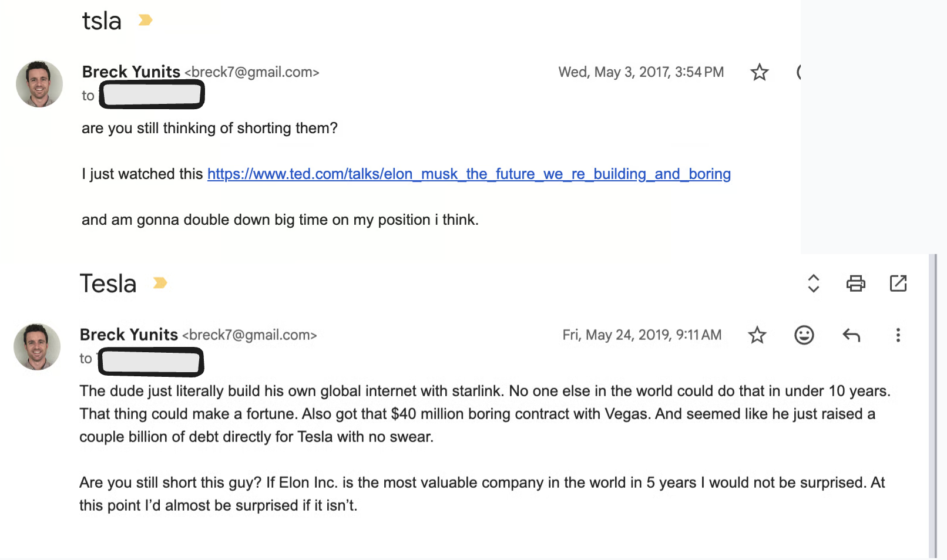Image resolution: width=947 pixels, height=560 pixels.
Task: Reply to the Tesla email
Action: [851, 335]
